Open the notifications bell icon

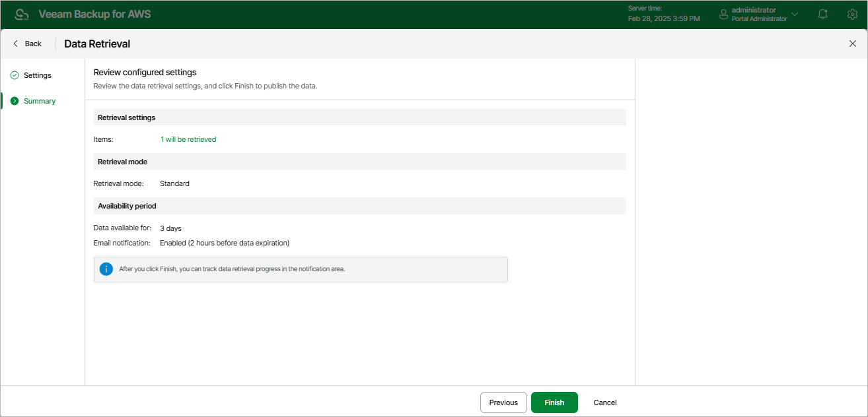tap(823, 14)
